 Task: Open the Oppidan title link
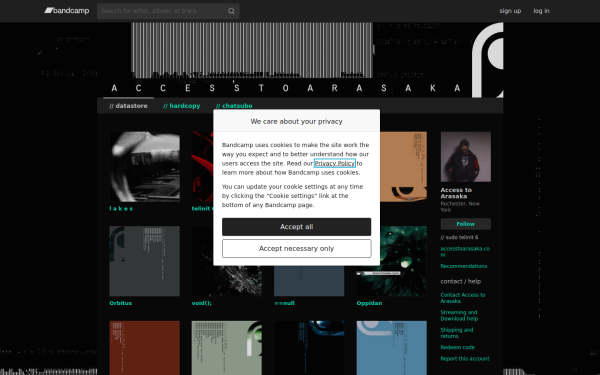tap(369, 303)
